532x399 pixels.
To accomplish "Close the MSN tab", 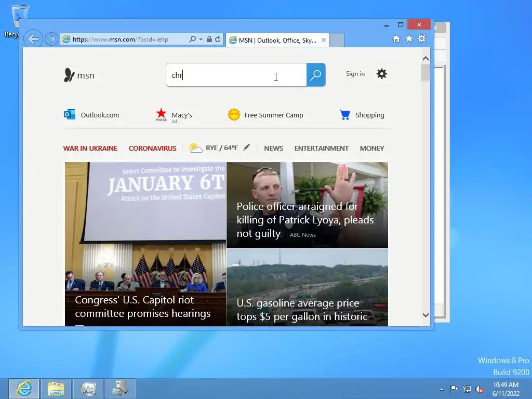I will [x=324, y=40].
